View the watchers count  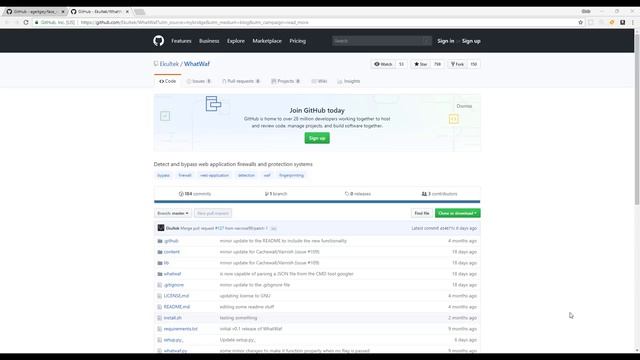(401, 64)
